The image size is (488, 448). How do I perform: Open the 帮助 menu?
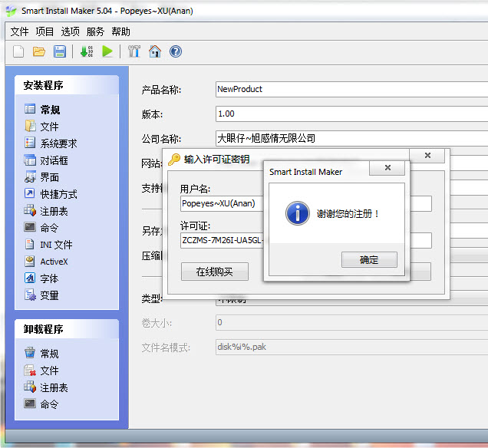point(120,31)
